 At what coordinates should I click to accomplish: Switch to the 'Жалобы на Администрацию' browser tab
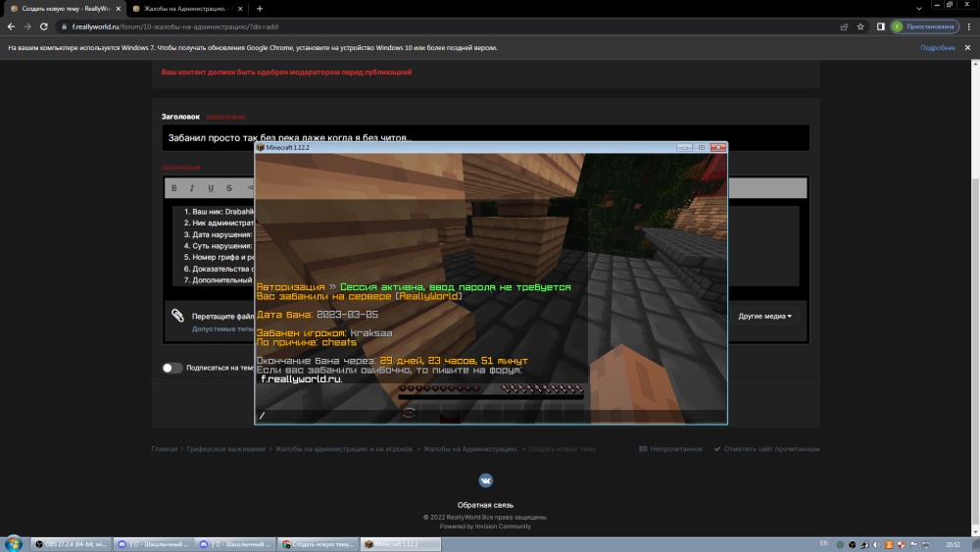click(x=187, y=9)
